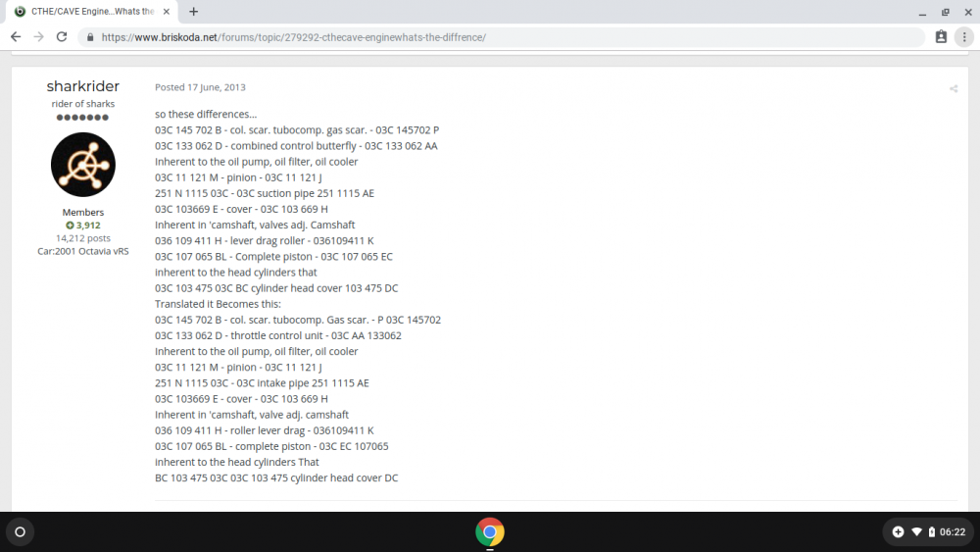The image size is (980, 552).
Task: Click the browser forward arrow
Action: [39, 37]
